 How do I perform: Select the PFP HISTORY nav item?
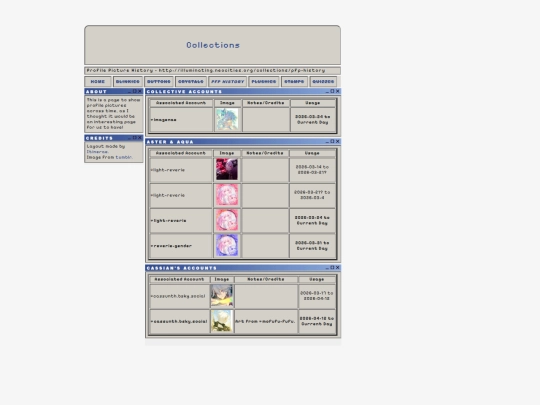click(228, 82)
